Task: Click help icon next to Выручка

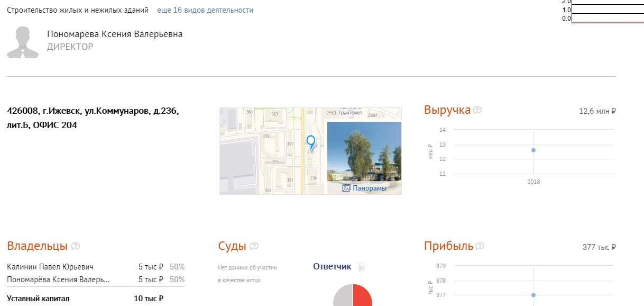Action: (x=477, y=110)
